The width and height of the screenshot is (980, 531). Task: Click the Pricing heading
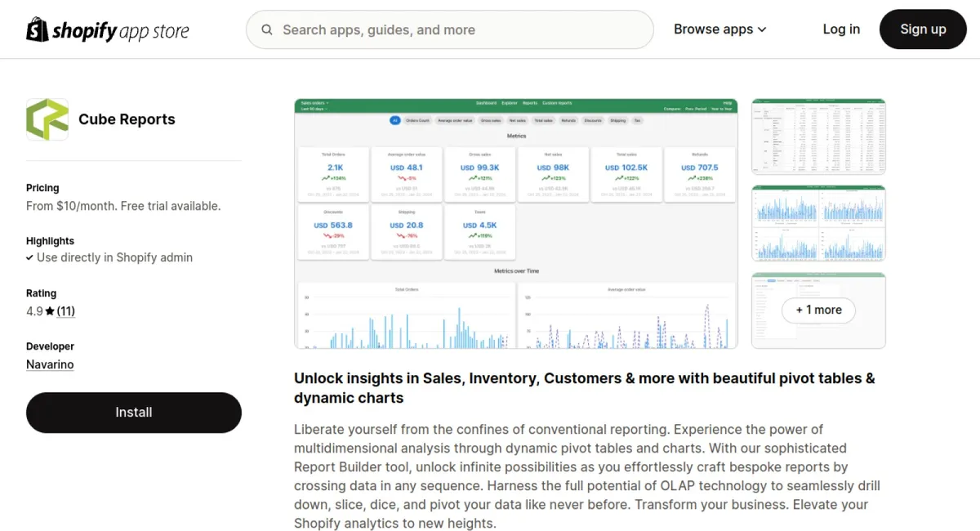pyautogui.click(x=42, y=188)
